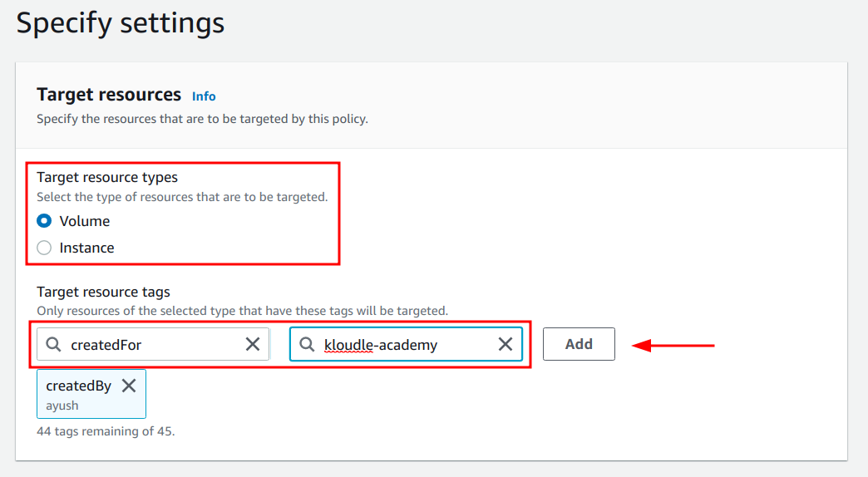Click the Add tag button
The width and height of the screenshot is (868, 477).
(579, 344)
